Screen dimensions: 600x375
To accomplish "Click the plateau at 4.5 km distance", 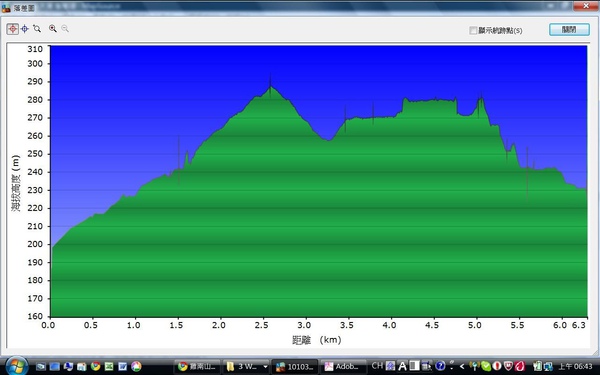I will [434, 101].
